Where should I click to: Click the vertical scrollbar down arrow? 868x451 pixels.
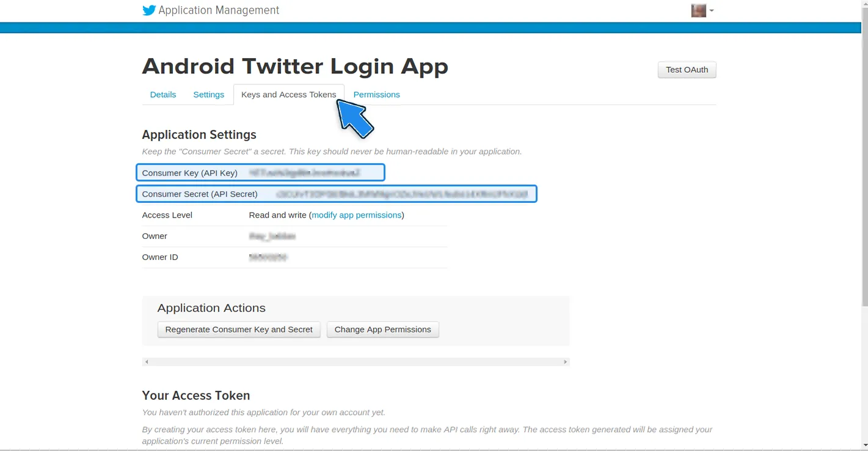[x=864, y=446]
